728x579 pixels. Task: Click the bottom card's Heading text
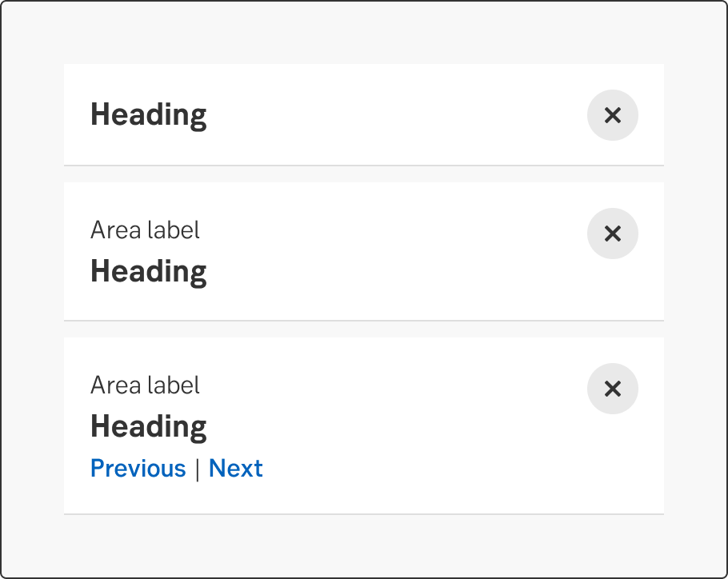click(148, 426)
